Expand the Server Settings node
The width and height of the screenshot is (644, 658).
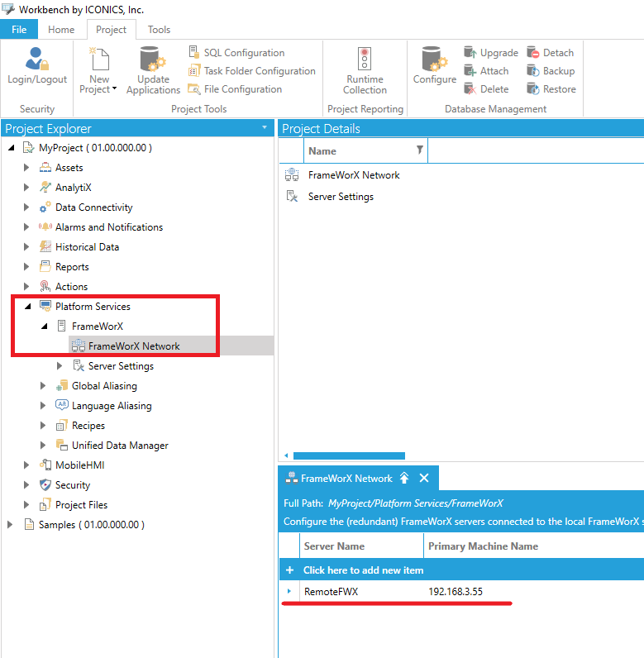[60, 365]
